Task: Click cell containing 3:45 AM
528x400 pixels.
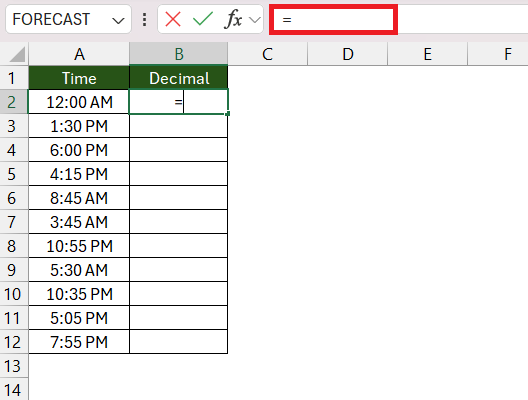Action: click(x=79, y=222)
